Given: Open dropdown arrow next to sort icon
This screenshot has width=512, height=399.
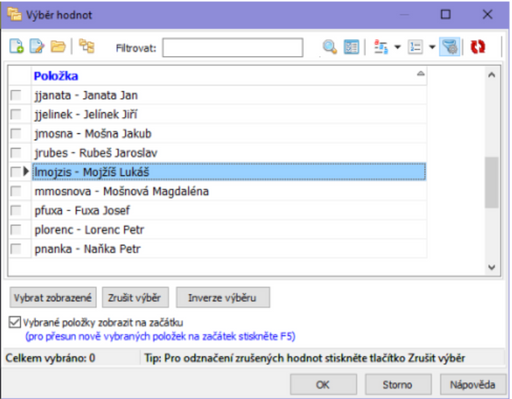Looking at the screenshot, I should coord(397,47).
